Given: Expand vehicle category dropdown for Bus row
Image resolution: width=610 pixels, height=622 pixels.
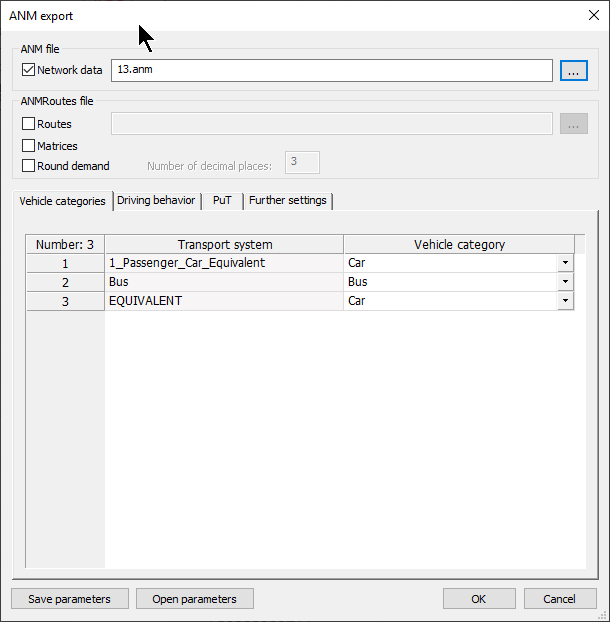Looking at the screenshot, I should [565, 282].
